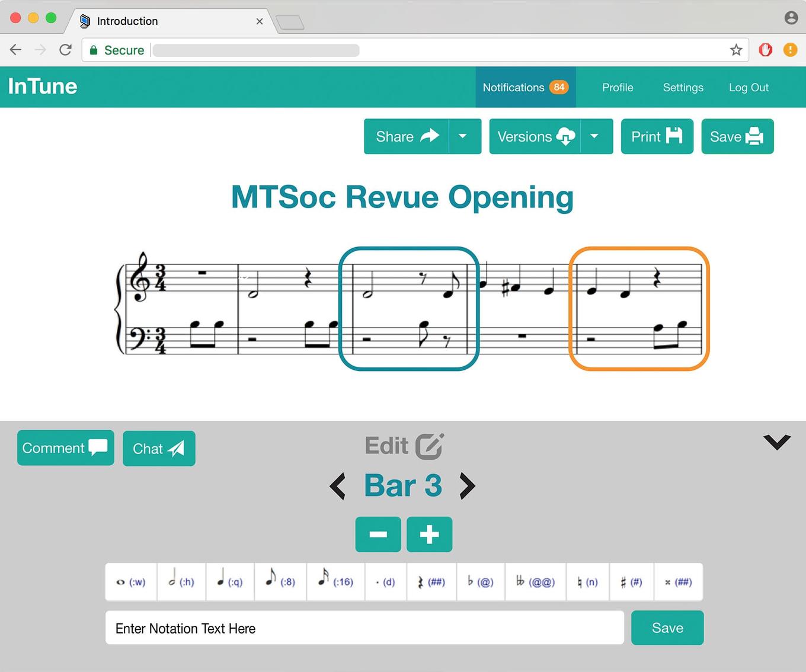Insert a half note (:h)
Image resolution: width=806 pixels, height=672 pixels.
[181, 582]
